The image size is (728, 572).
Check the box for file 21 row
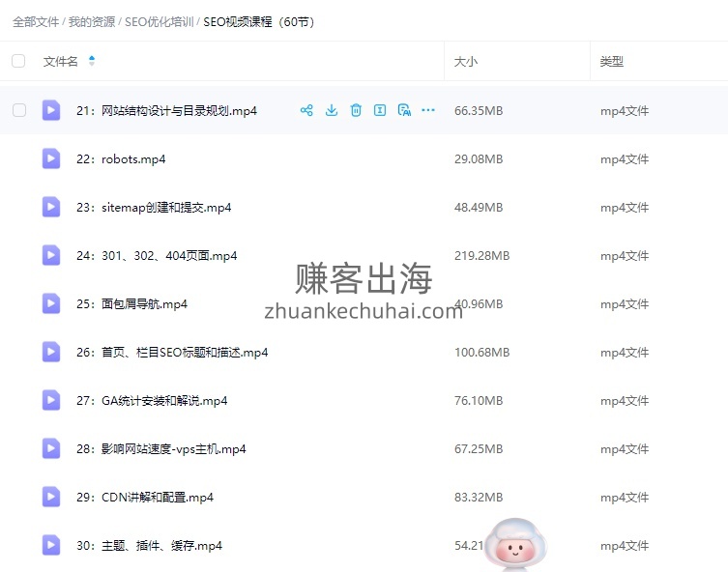[x=18, y=110]
